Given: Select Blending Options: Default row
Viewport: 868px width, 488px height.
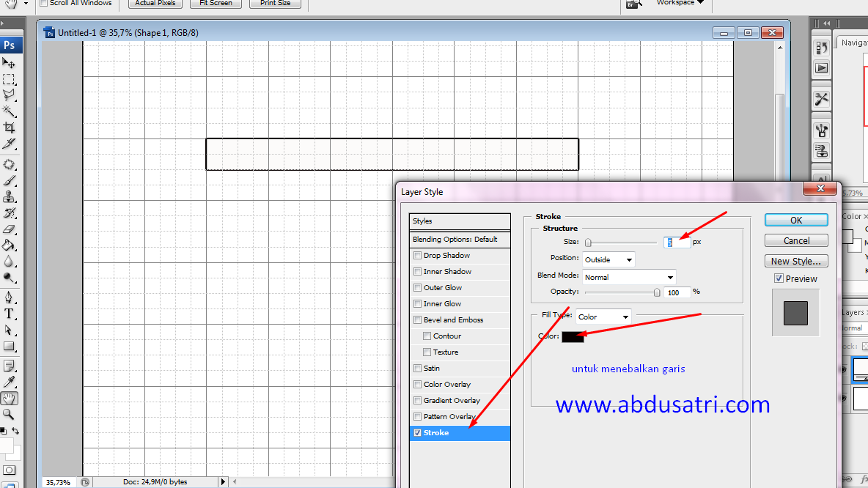Looking at the screenshot, I should pos(460,240).
